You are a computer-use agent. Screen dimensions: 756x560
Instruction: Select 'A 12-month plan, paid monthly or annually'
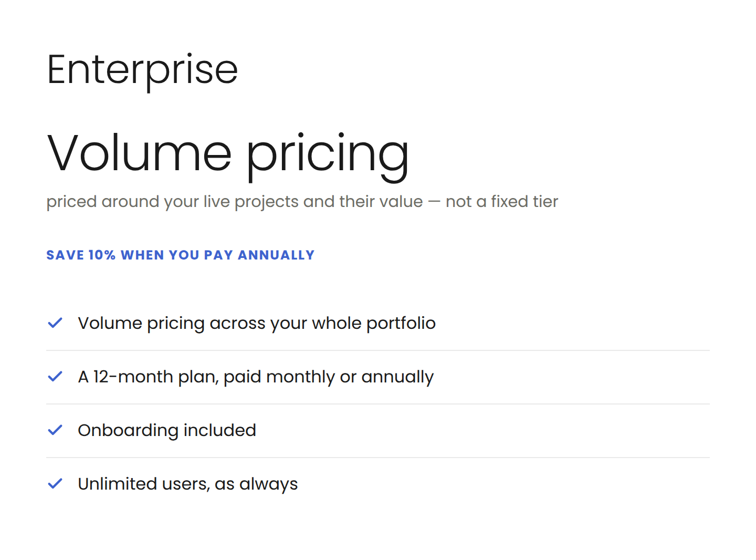pos(256,377)
